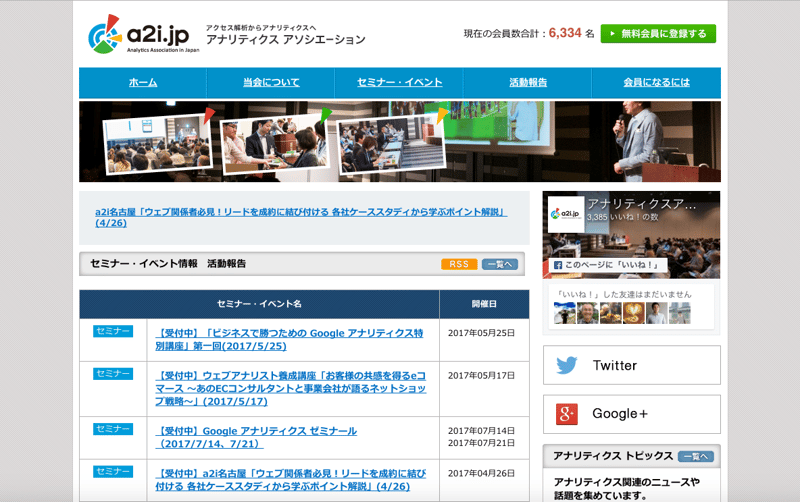Click the date 2017年04月26日
This screenshot has width=800, height=502.
[481, 473]
